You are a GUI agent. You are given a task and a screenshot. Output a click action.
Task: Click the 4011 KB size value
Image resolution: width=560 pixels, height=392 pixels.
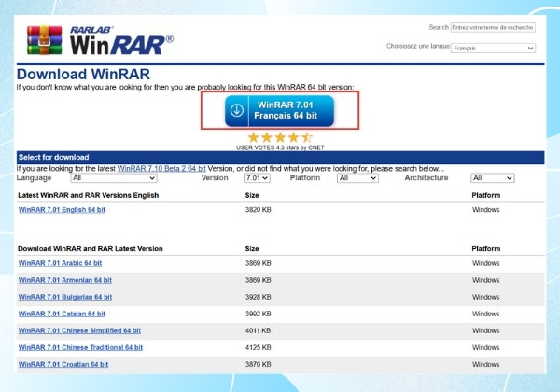[258, 330]
